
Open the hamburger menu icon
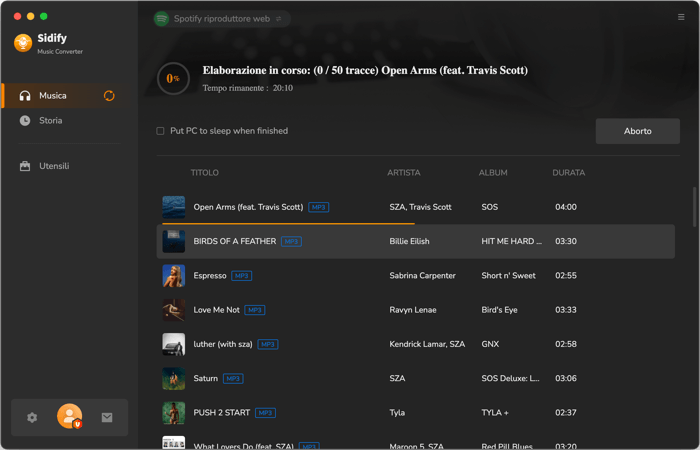pyautogui.click(x=681, y=17)
